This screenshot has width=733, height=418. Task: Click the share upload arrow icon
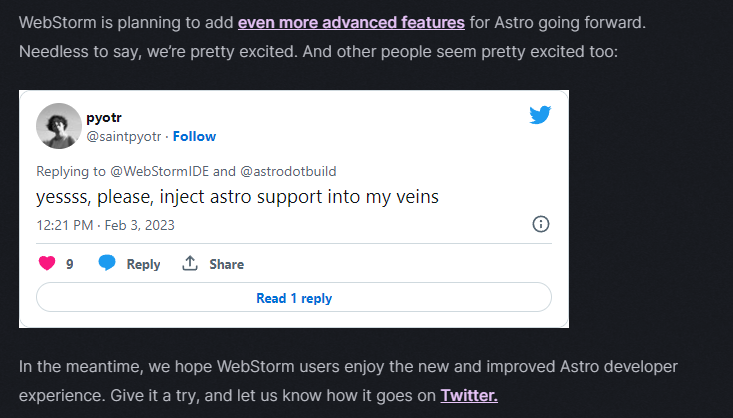[190, 264]
